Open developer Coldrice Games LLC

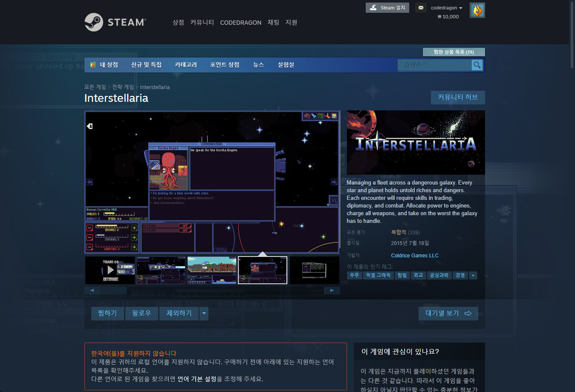click(x=415, y=256)
